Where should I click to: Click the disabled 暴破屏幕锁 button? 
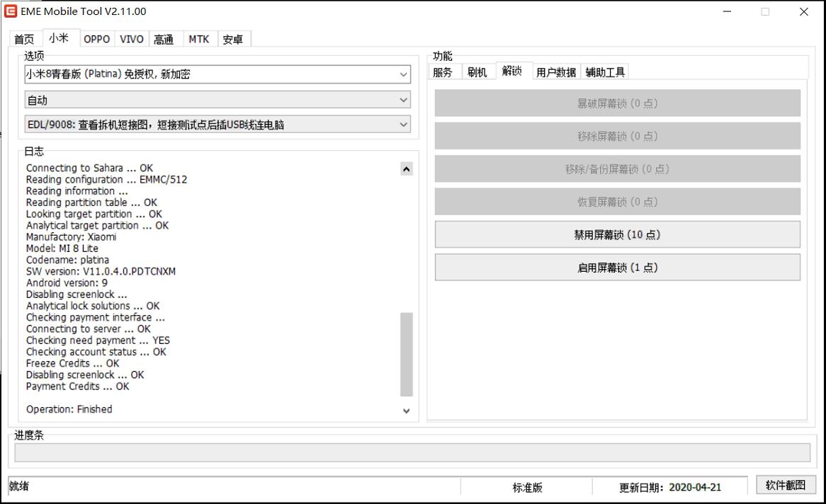tap(618, 103)
